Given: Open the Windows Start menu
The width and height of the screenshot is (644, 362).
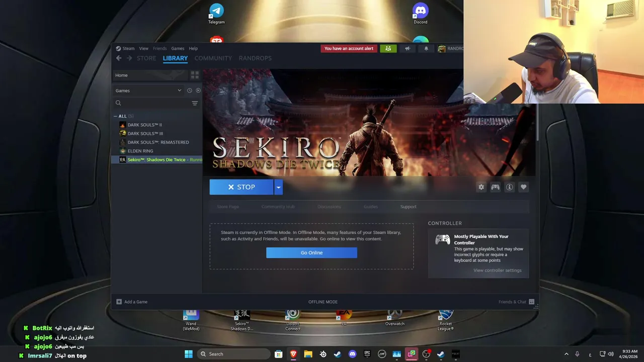Looking at the screenshot, I should point(188,354).
